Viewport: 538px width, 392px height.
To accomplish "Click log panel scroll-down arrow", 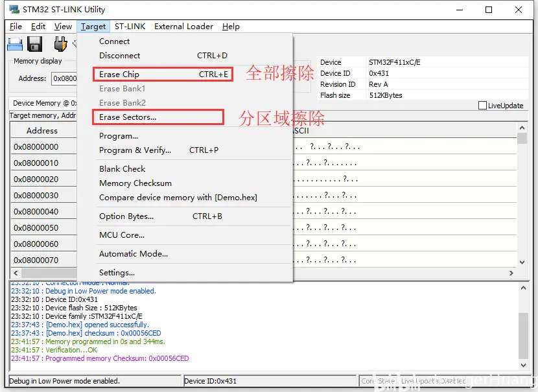I will pos(523,365).
